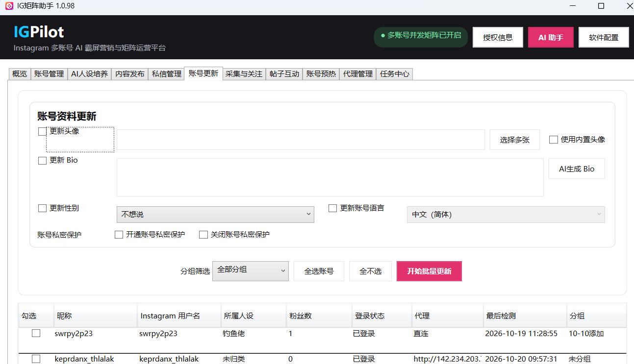Click the AI生成 Bio button
This screenshot has width=634, height=364.
(577, 169)
